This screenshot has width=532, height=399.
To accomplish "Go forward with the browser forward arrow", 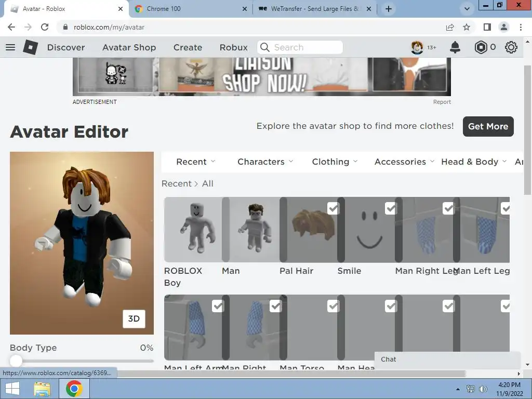I will click(x=28, y=27).
